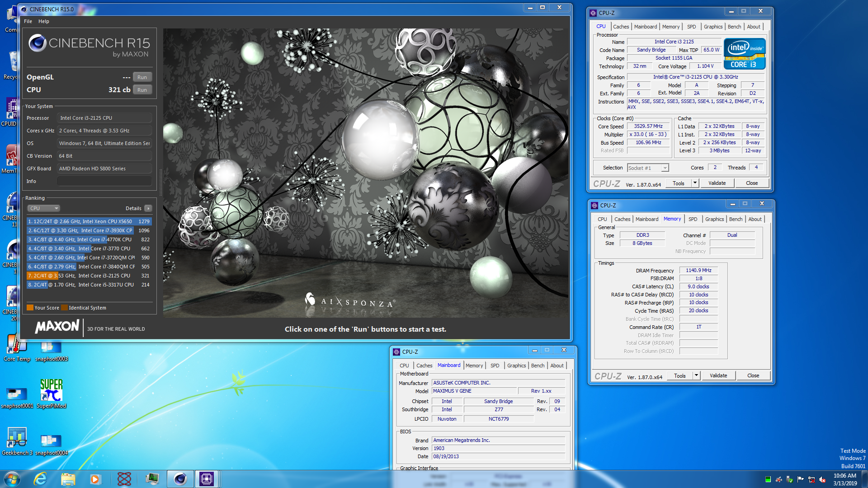Viewport: 868px width, 488px height.
Task: Click the green CPU meter tray icon
Action: (768, 479)
